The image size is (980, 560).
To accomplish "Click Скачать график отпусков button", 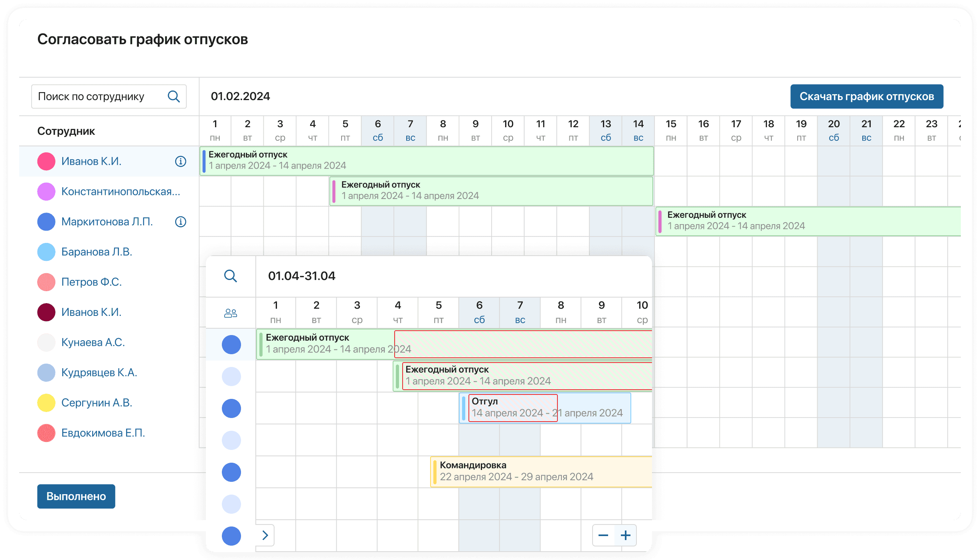I will coord(866,97).
